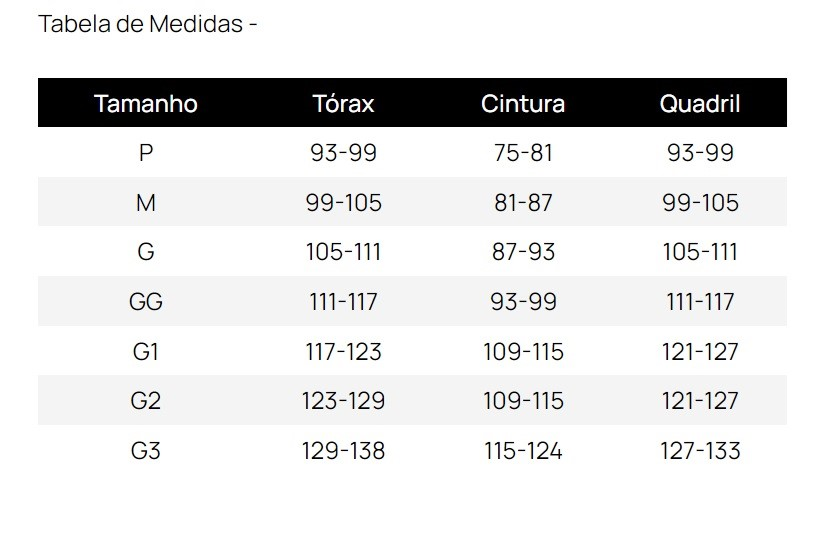This screenshot has height=534, width=823.
Task: Select the G2 size row label
Action: point(146,401)
